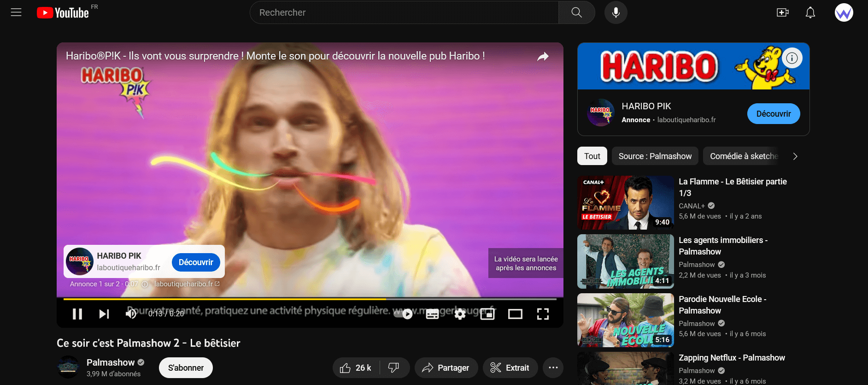The width and height of the screenshot is (868, 385).
Task: Open the create video icon
Action: (x=782, y=12)
